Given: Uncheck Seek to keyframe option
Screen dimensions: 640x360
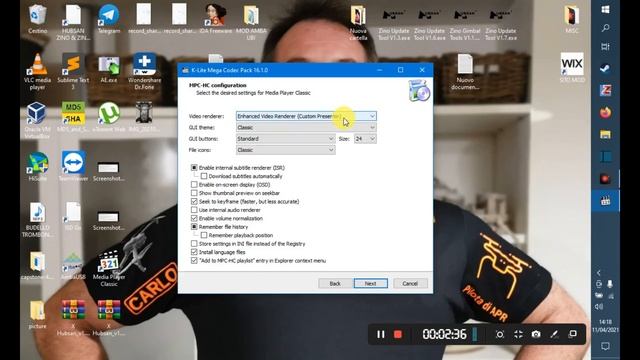Looking at the screenshot, I should click(x=194, y=202).
